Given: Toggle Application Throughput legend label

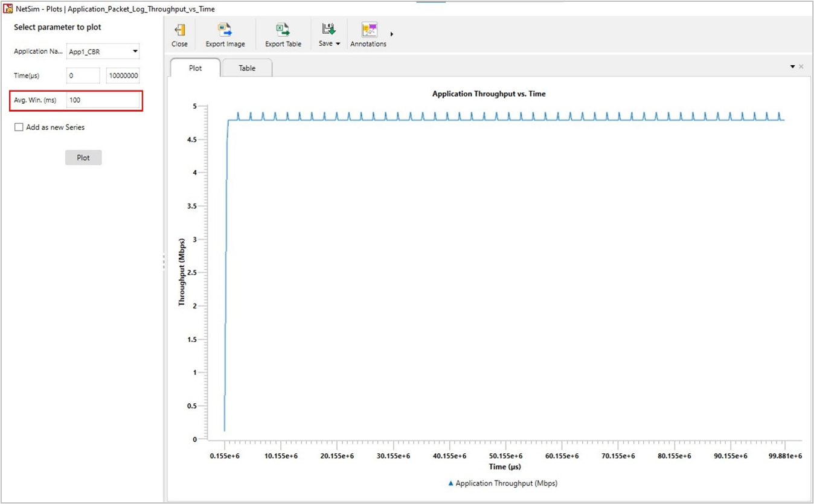Looking at the screenshot, I should click(506, 483).
